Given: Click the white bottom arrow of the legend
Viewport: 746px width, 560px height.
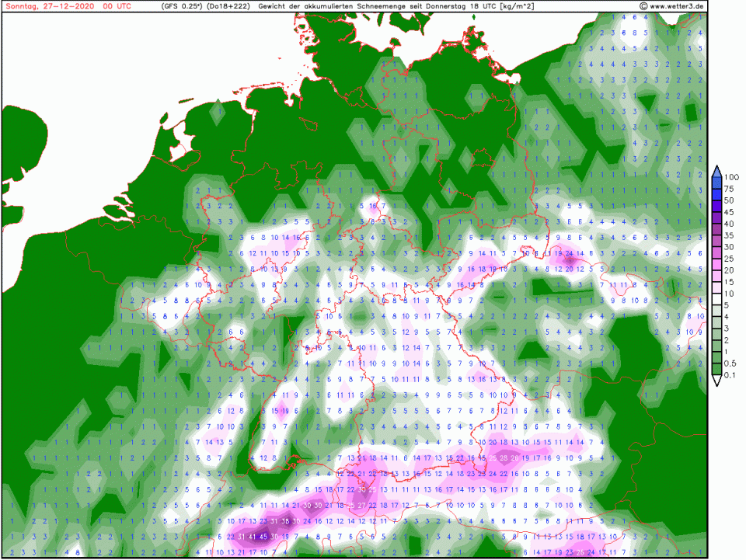Looking at the screenshot, I should (x=717, y=381).
